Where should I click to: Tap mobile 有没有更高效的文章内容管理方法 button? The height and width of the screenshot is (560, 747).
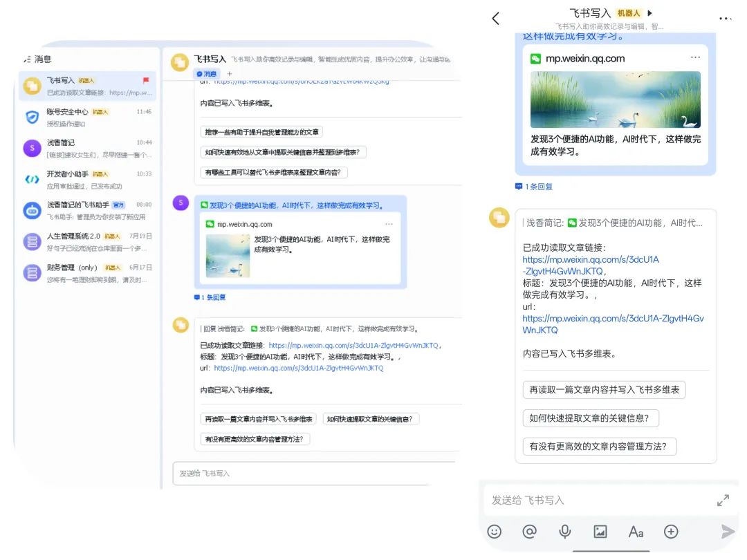click(599, 446)
